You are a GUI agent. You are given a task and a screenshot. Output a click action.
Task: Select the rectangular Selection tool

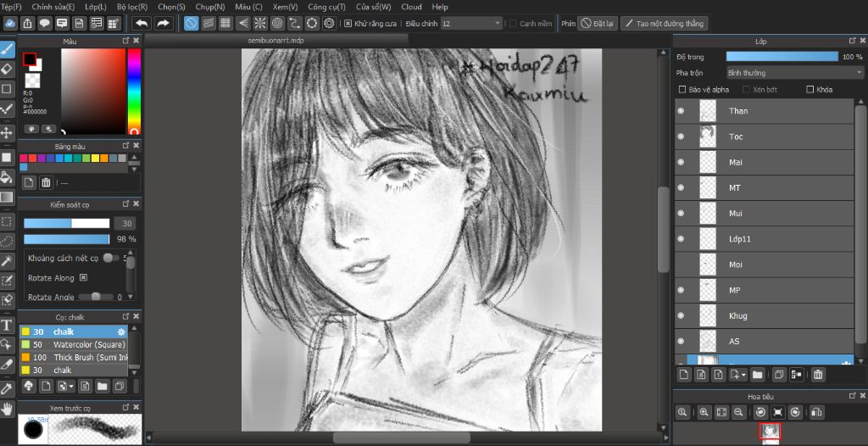pyautogui.click(x=7, y=221)
